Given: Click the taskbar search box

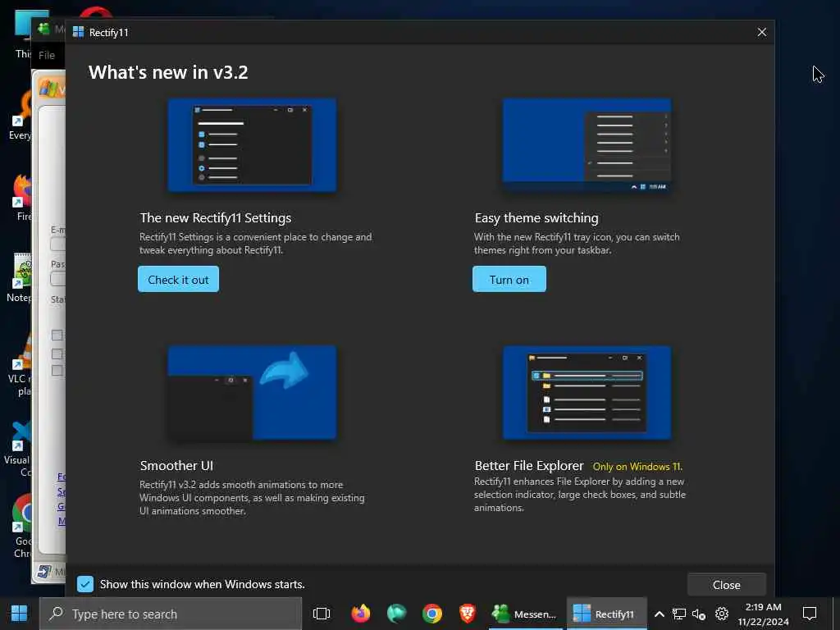Looking at the screenshot, I should (171, 614).
